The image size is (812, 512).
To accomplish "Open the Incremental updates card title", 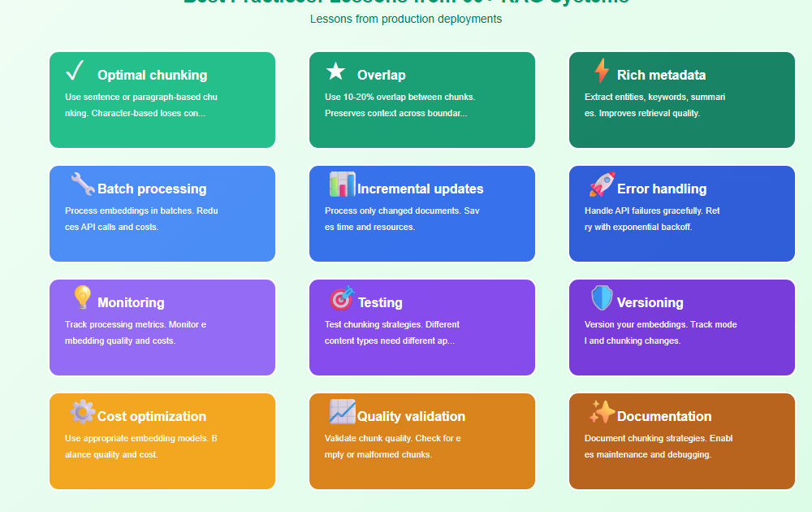I will (x=420, y=189).
